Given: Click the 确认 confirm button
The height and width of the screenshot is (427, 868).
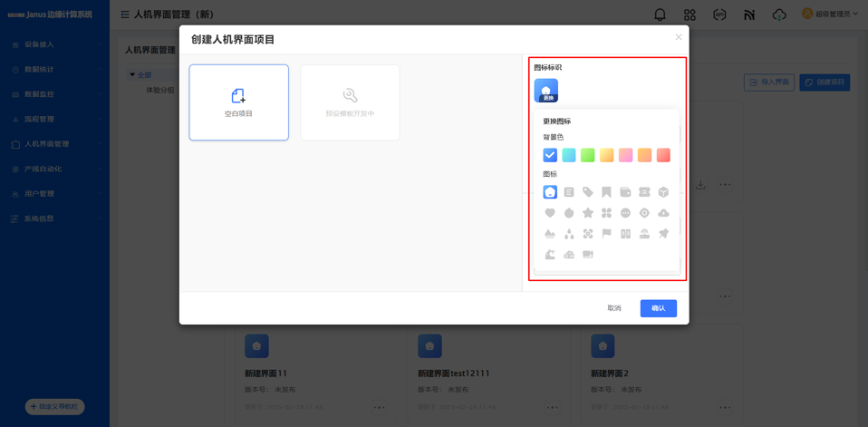Looking at the screenshot, I should (658, 308).
